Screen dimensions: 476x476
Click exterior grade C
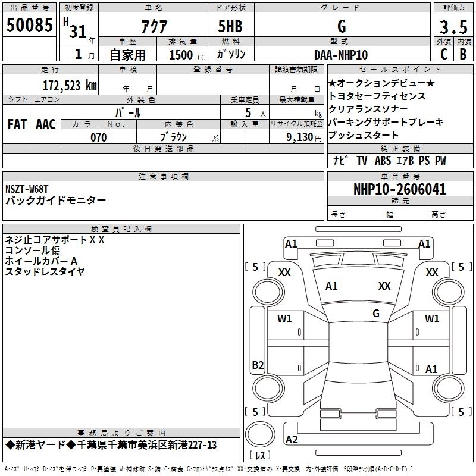[444, 54]
